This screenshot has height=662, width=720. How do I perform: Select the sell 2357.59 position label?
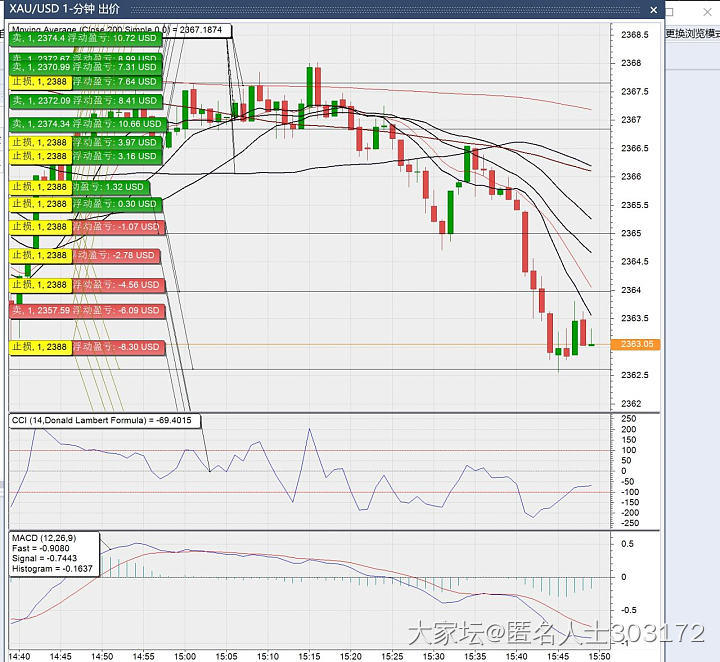pos(85,311)
